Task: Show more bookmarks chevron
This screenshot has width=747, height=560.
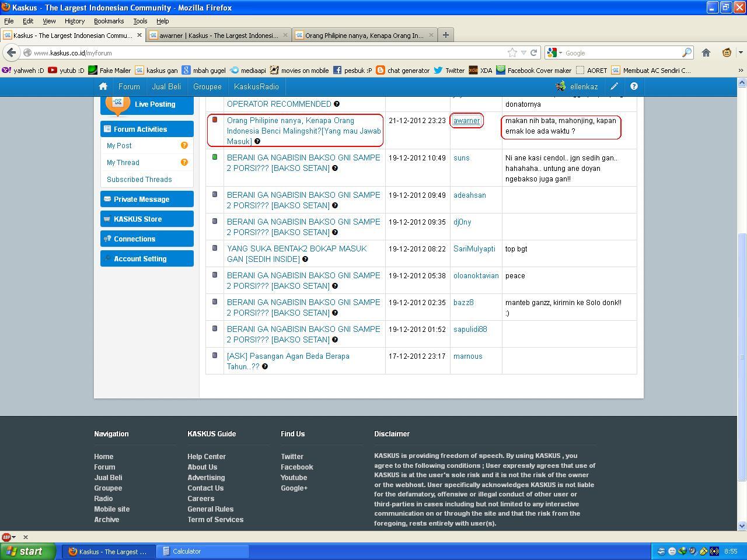Action: 741,70
